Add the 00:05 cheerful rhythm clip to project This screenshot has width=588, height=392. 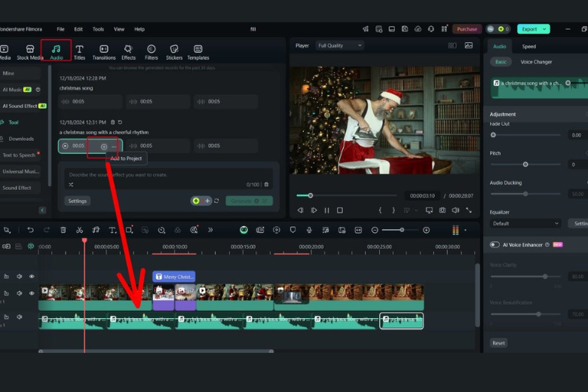click(104, 147)
